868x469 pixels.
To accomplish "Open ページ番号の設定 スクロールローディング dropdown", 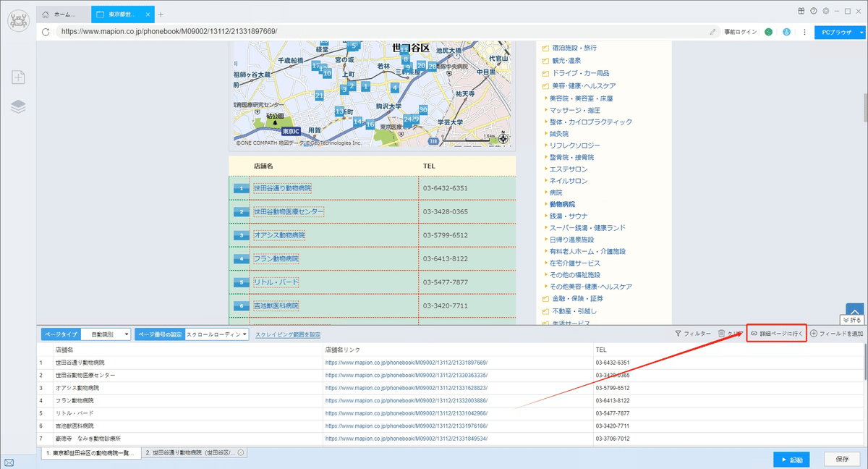I will [217, 334].
